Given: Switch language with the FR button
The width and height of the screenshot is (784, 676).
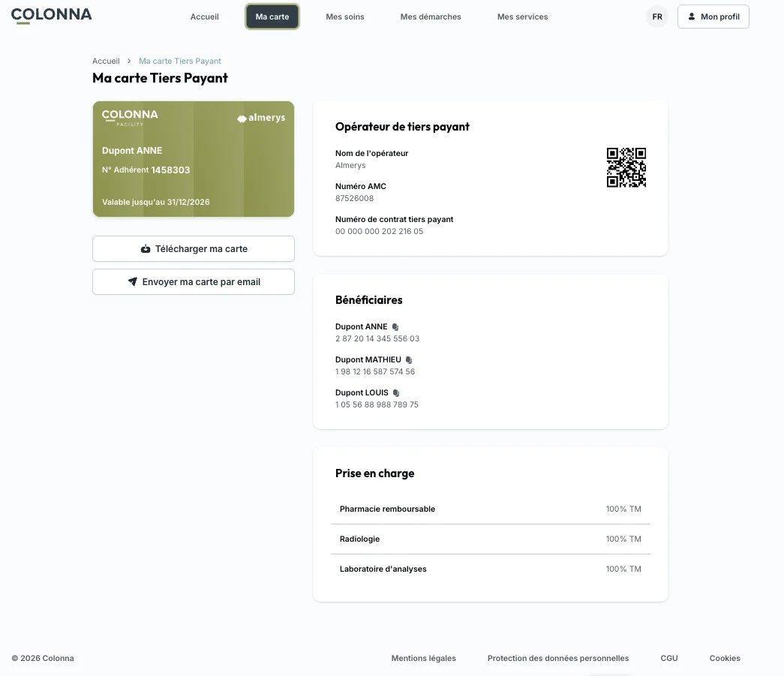Looking at the screenshot, I should (x=657, y=17).
